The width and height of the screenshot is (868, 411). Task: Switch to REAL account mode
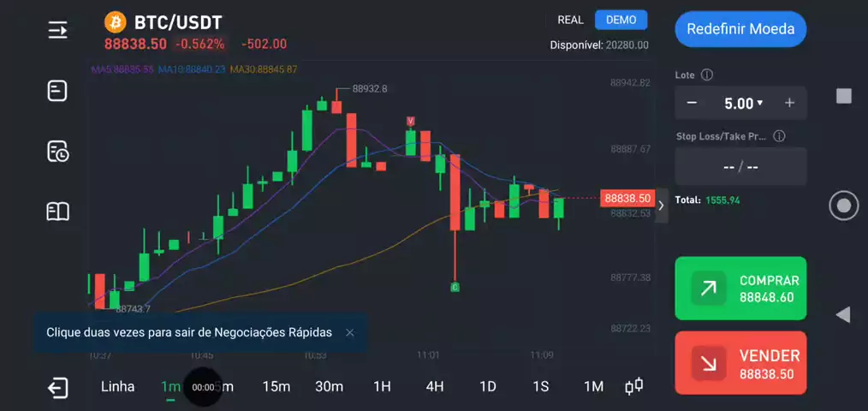pyautogui.click(x=570, y=20)
